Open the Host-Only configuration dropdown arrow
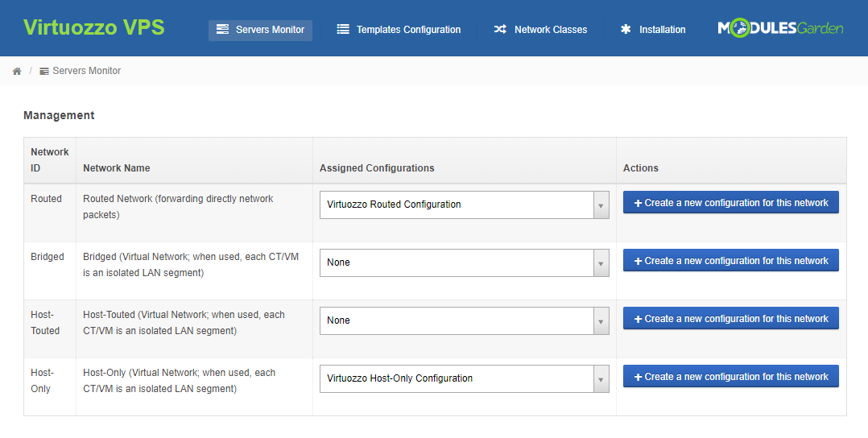This screenshot has width=868, height=438. [x=601, y=378]
